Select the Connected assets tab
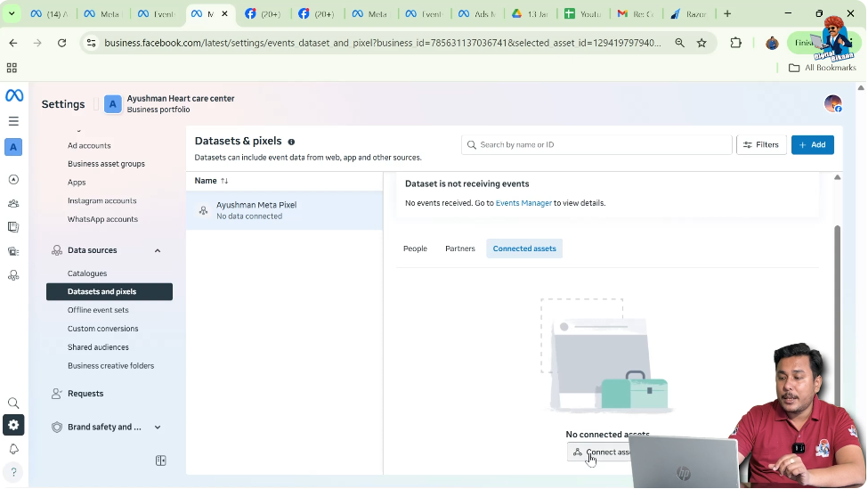 coord(524,249)
